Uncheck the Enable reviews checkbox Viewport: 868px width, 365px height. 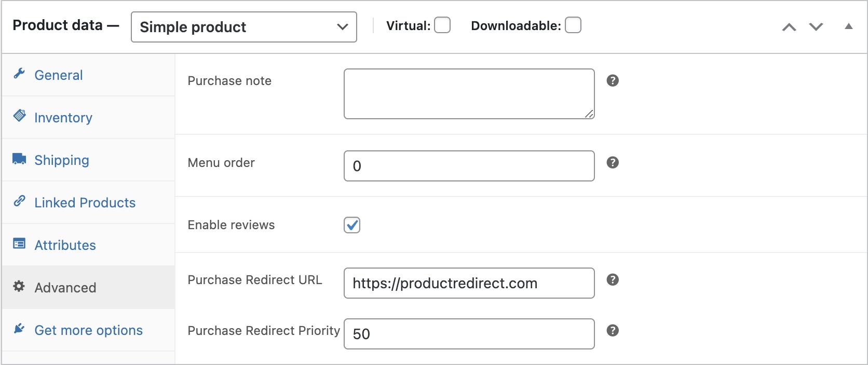point(352,225)
